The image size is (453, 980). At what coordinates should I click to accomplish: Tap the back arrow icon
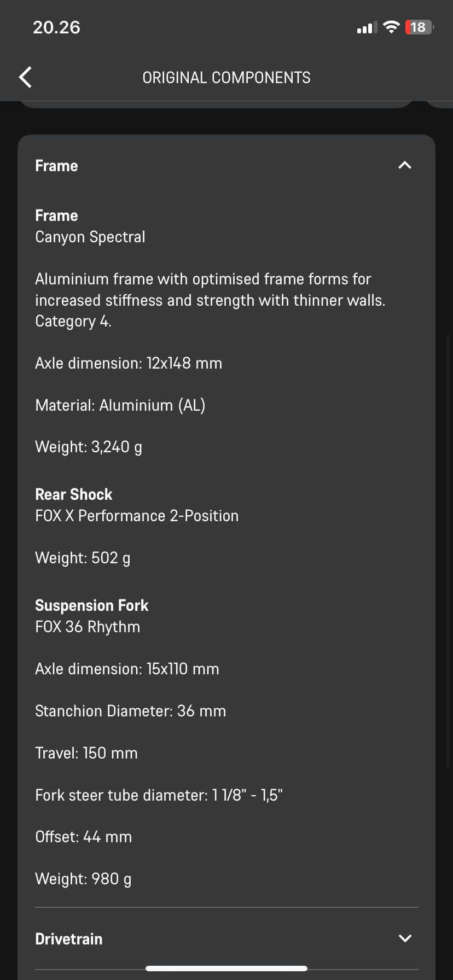[x=25, y=77]
